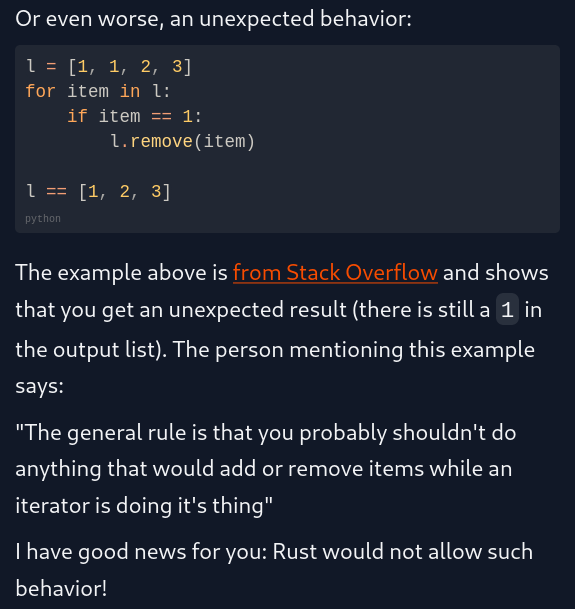Image resolution: width=575 pixels, height=609 pixels.
Task: Click the blank line inside the code block
Action: click(287, 167)
